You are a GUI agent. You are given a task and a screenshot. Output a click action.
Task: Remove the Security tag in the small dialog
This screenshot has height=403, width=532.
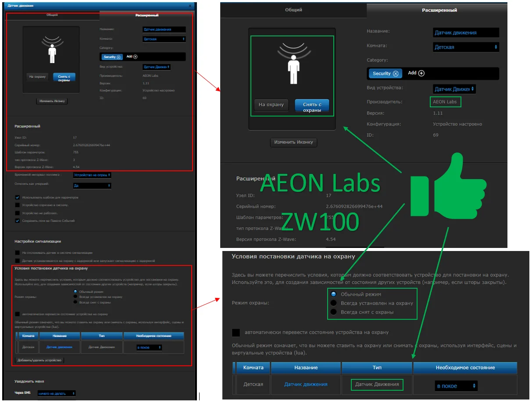[x=118, y=57]
